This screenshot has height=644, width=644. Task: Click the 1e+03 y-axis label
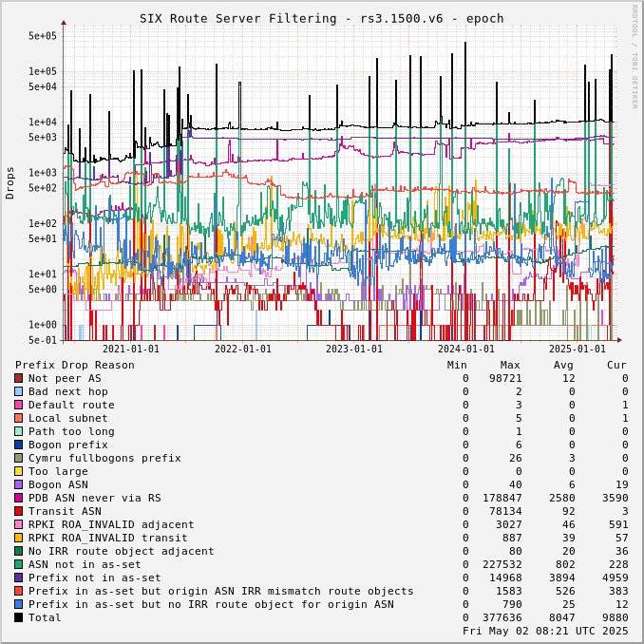click(x=43, y=173)
